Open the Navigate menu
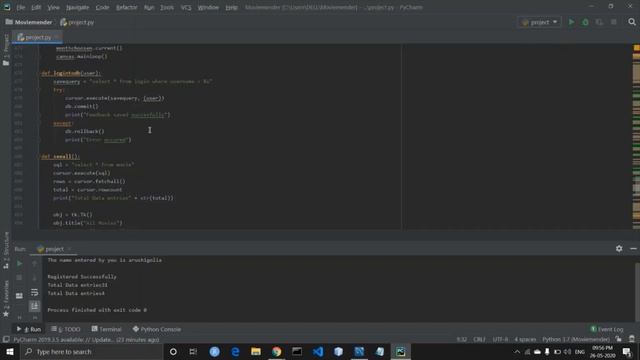This screenshot has height=360, width=640. (x=78, y=7)
